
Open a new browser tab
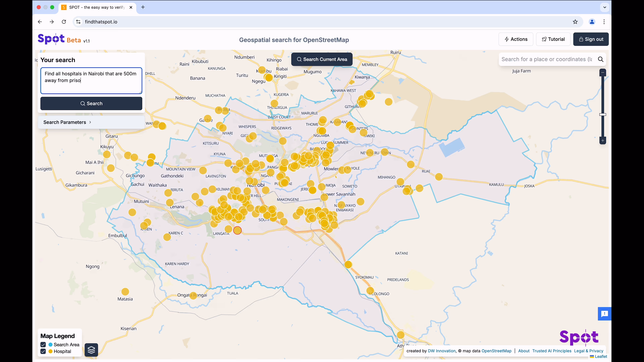(x=143, y=7)
